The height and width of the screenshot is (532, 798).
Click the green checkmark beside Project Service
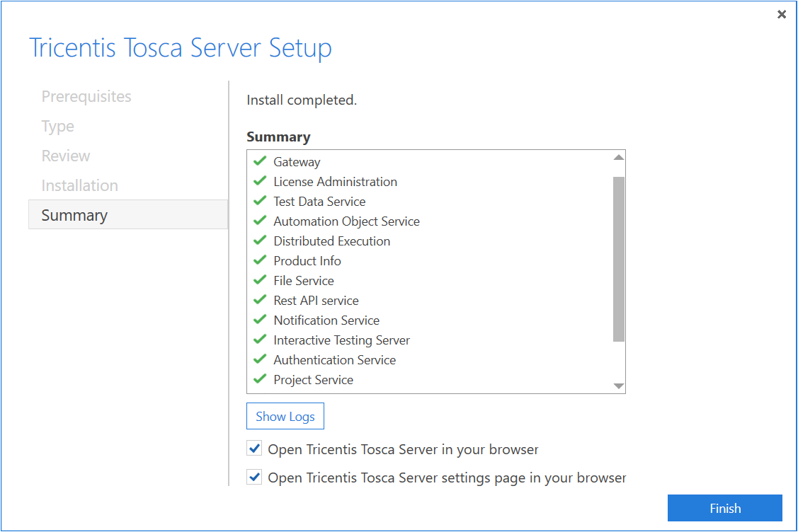coord(260,379)
